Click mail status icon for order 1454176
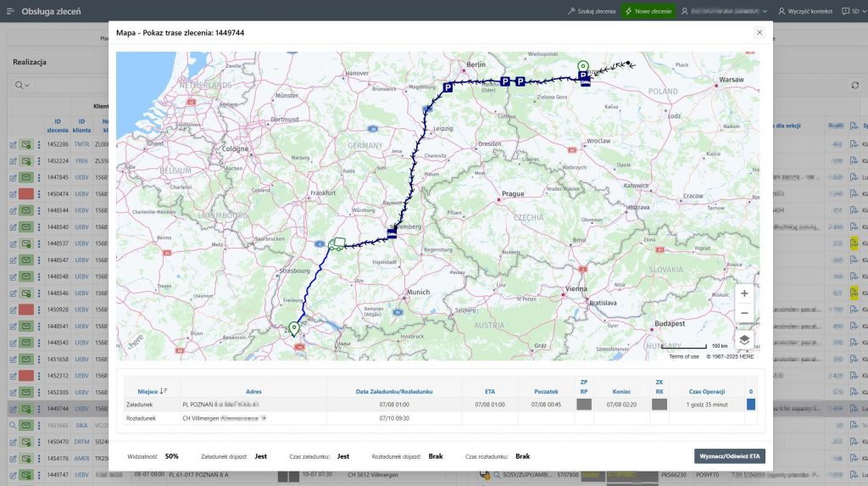The height and width of the screenshot is (486, 868). [26, 458]
